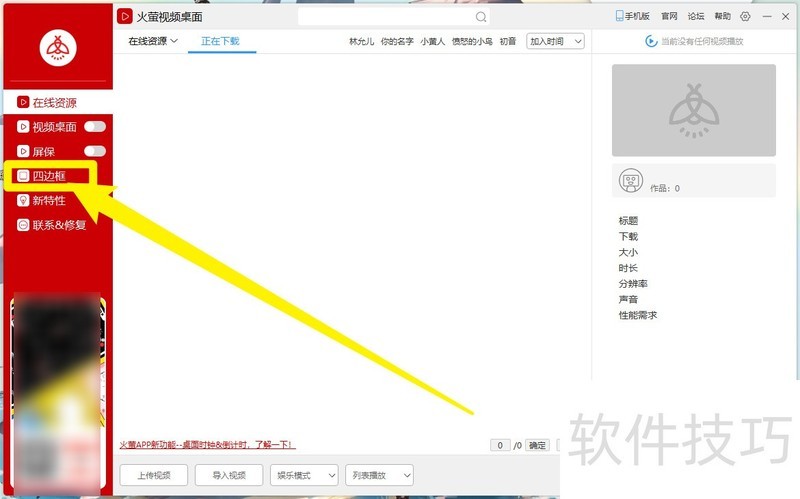Click the play status icon beside 当前没有任何视频播放
800x499 pixels.
651,41
